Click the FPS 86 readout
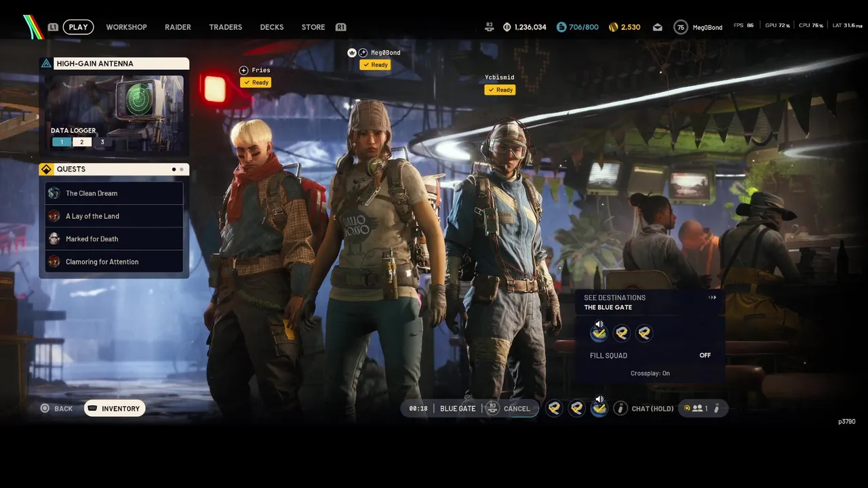Screen dimensions: 868x488 click(x=743, y=25)
